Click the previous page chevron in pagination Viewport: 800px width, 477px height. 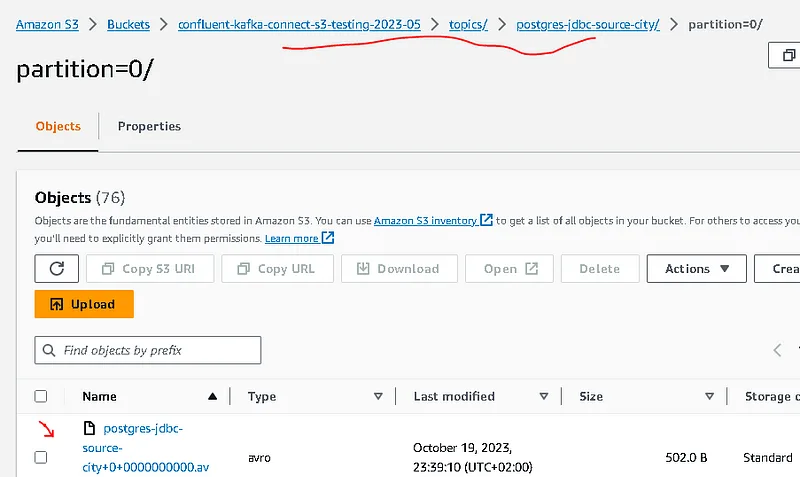[x=777, y=350]
